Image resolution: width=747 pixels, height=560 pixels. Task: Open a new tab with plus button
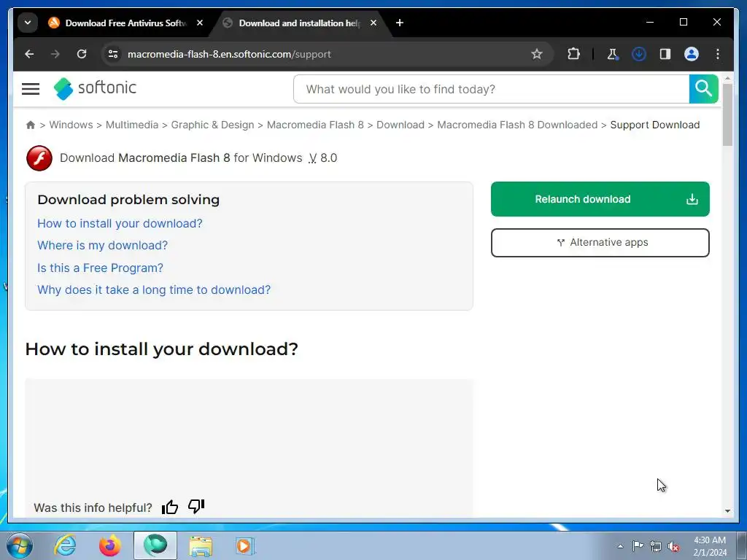[x=400, y=23]
